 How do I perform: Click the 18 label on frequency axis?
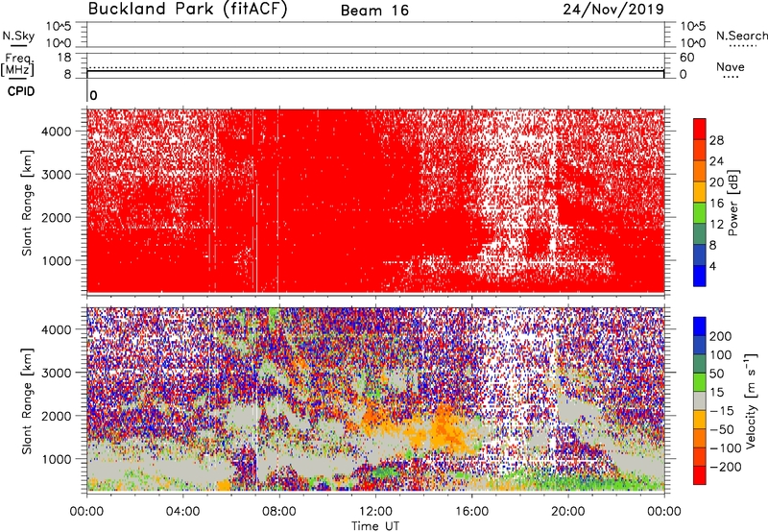coord(64,58)
